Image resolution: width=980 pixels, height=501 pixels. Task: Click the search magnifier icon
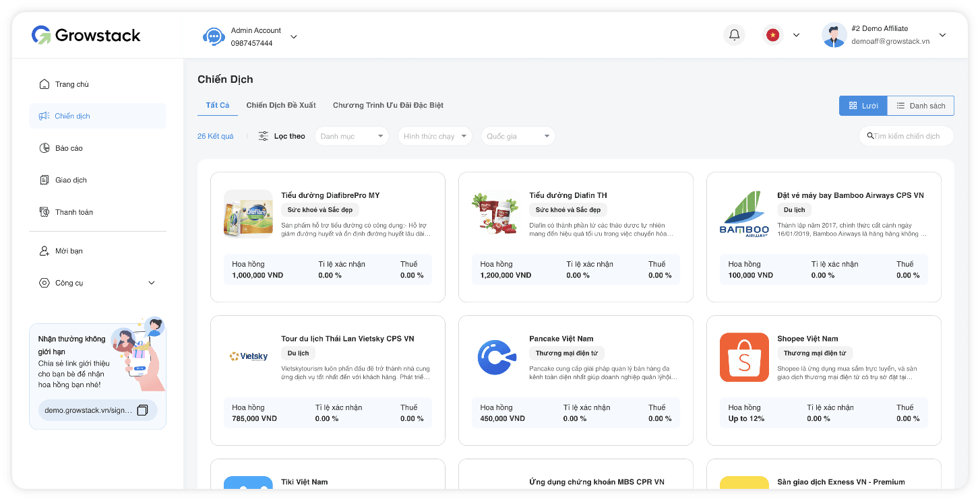870,136
